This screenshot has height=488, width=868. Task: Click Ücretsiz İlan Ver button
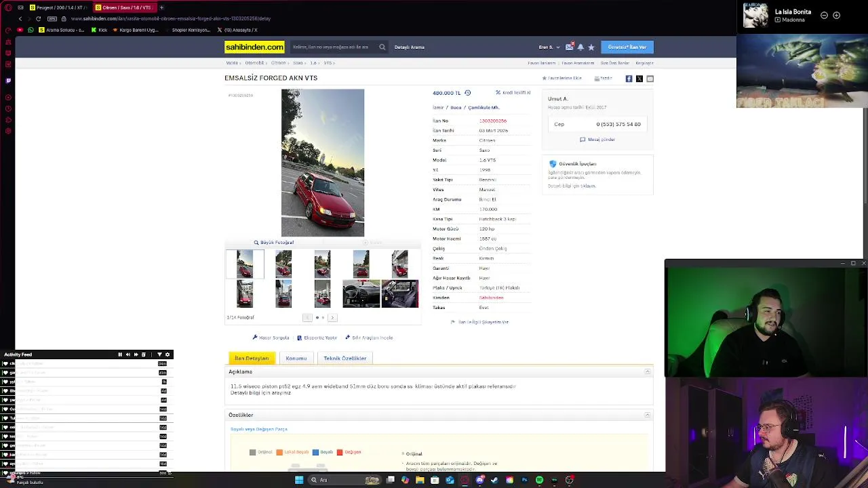tap(627, 47)
